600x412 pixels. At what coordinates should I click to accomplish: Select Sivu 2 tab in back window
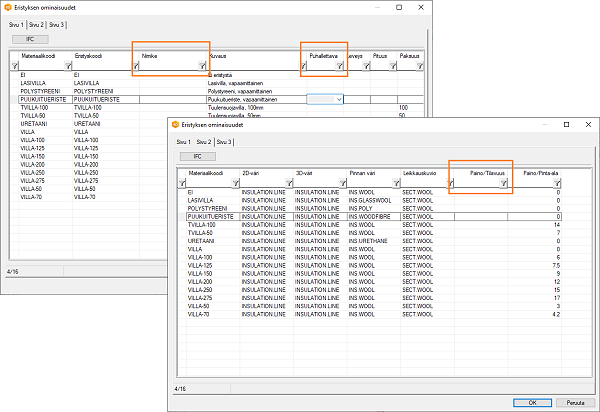pyautogui.click(x=35, y=24)
